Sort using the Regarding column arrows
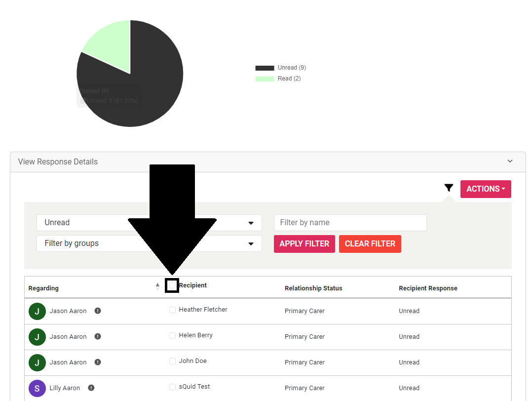 [x=157, y=286]
